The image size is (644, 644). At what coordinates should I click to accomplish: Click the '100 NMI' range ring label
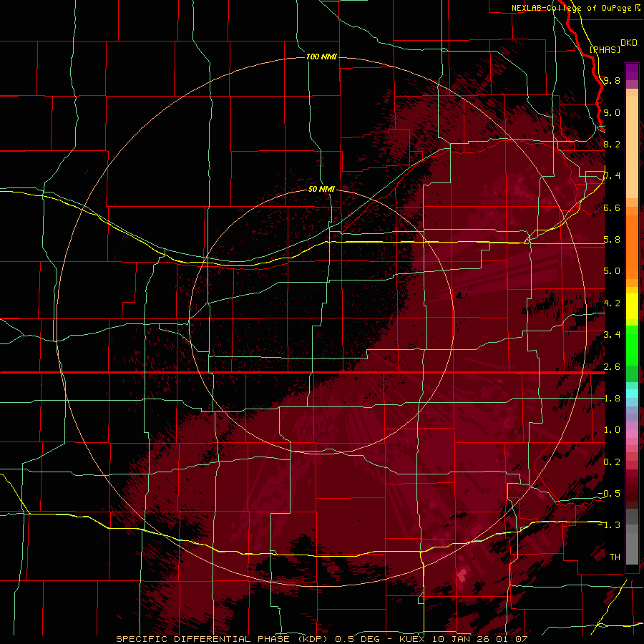pyautogui.click(x=321, y=57)
